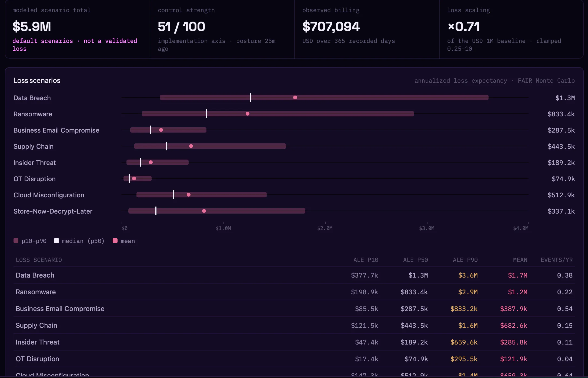
Task: Click the ALE P90 column header
Action: coord(465,260)
